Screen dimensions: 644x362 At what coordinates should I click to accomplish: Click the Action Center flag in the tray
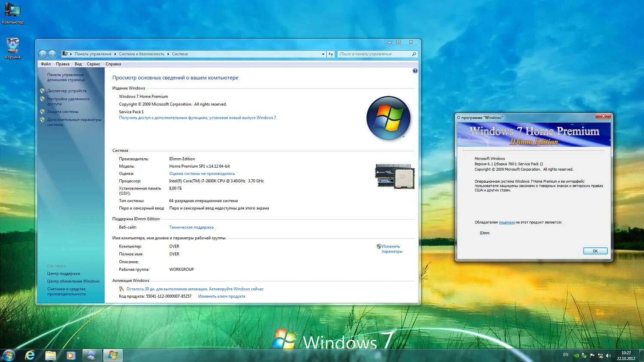pos(592,355)
